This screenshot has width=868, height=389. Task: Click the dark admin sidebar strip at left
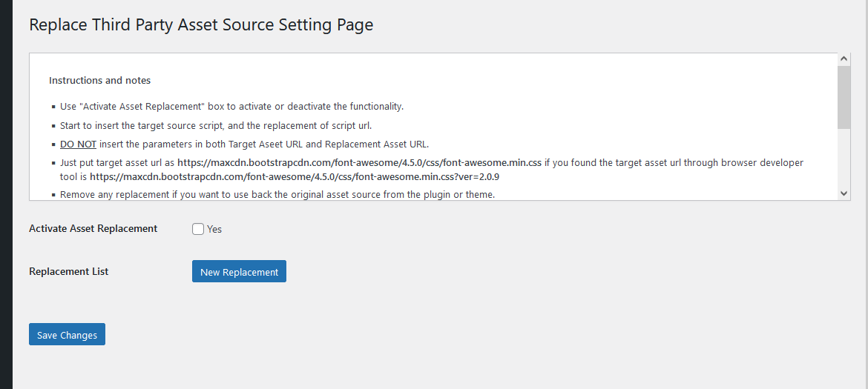[x=6, y=194]
